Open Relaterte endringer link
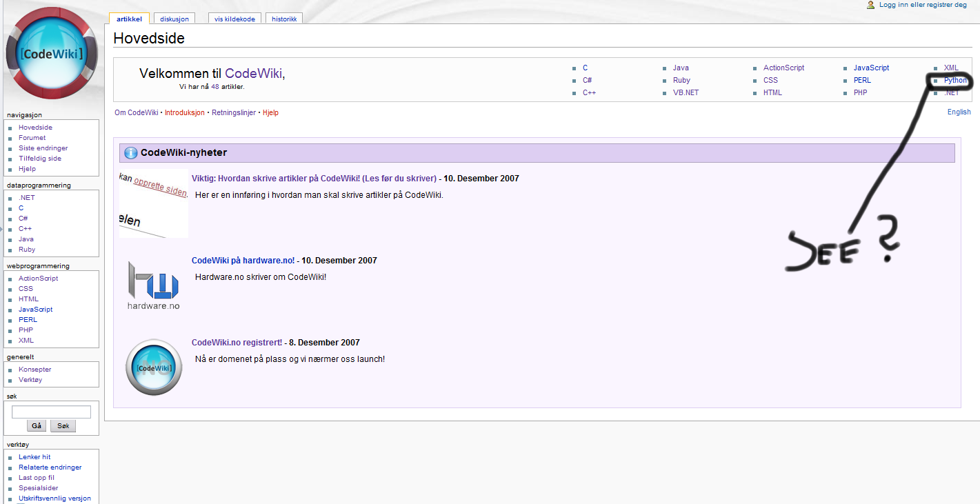This screenshot has height=504, width=980. (x=50, y=467)
